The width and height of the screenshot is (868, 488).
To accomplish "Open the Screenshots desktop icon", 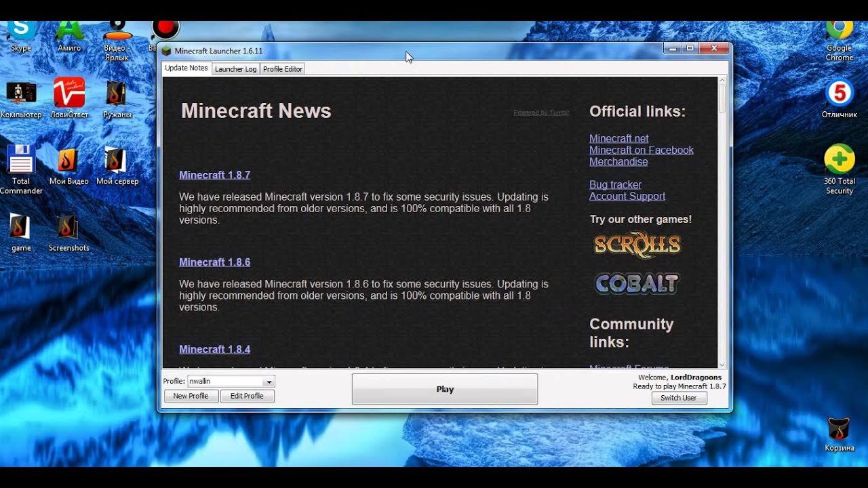I will (x=69, y=232).
